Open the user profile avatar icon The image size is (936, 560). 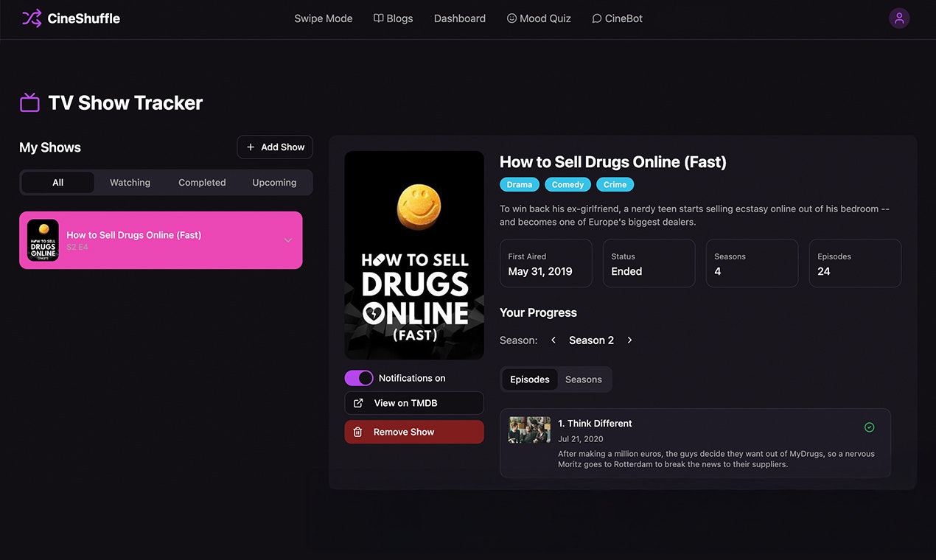coord(898,18)
